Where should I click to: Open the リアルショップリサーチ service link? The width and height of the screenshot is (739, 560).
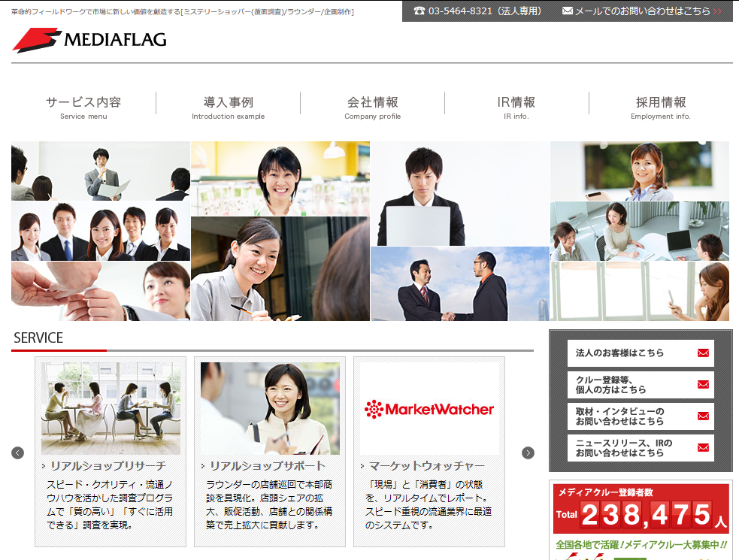point(108,466)
